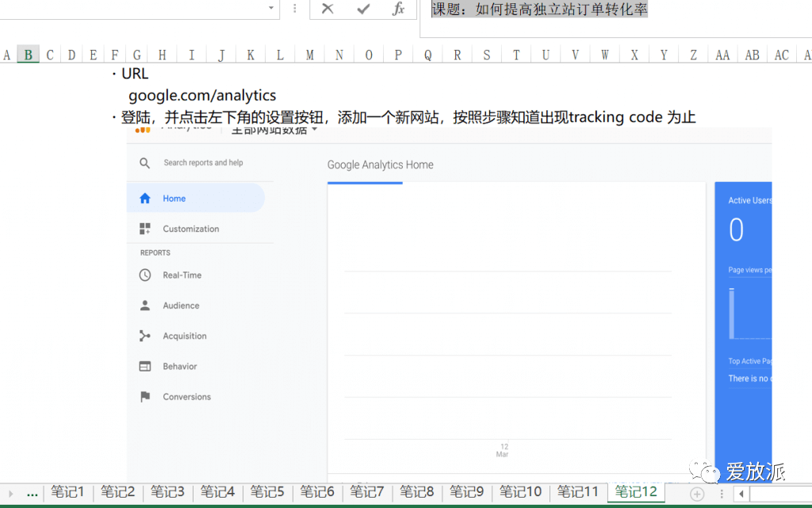Image resolution: width=812 pixels, height=508 pixels.
Task: Open the insert function fx button
Action: pyautogui.click(x=398, y=8)
